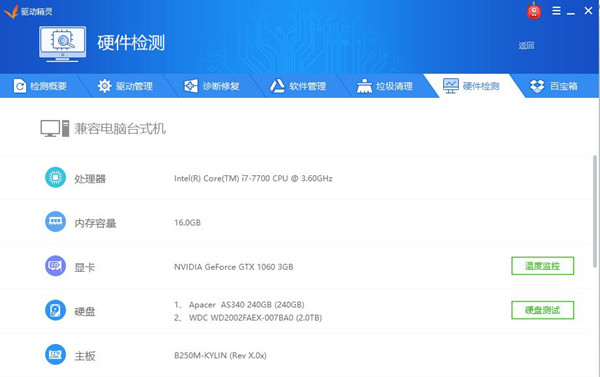This screenshot has width=600, height=377.
Task: Click the vertical scrollbar on the right
Action: (595, 211)
